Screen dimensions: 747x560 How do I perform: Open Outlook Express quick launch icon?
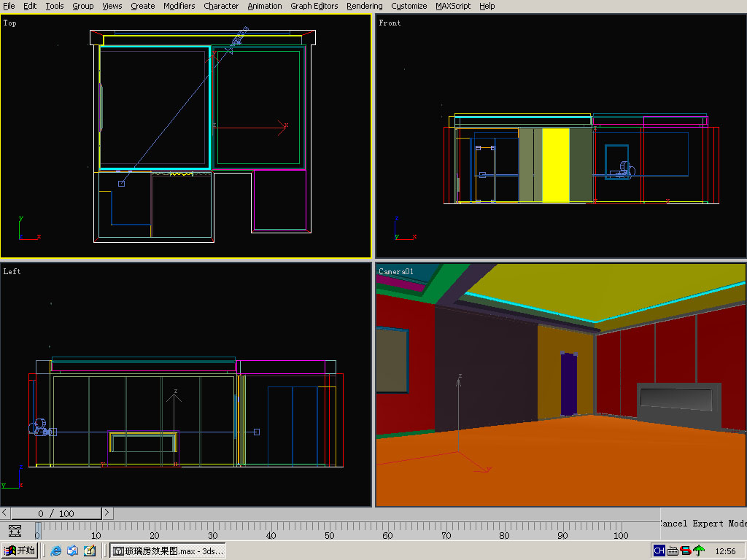[73, 551]
